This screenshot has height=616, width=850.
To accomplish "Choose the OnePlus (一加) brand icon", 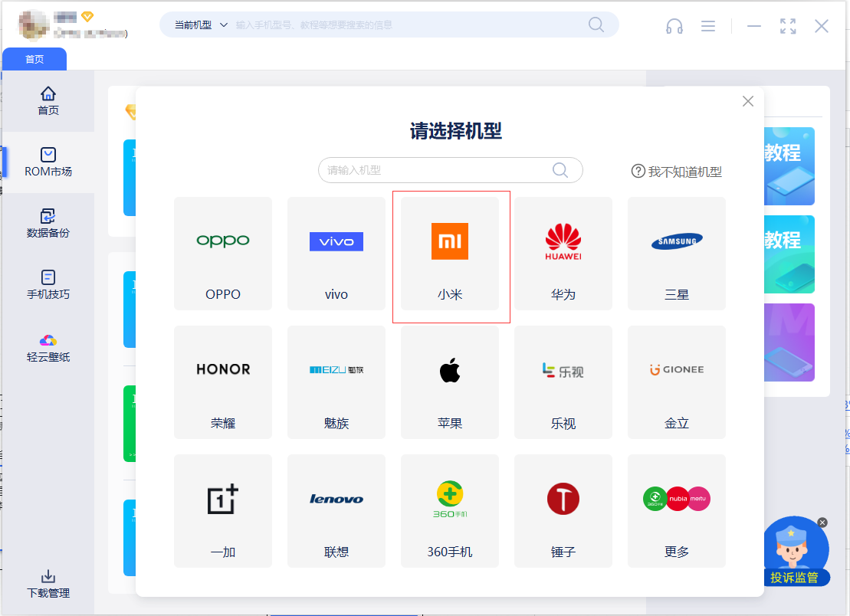I will pyautogui.click(x=223, y=500).
